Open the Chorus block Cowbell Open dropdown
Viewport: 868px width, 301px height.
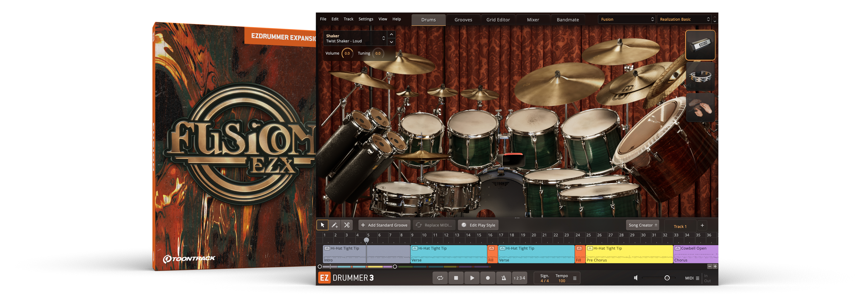click(x=677, y=248)
